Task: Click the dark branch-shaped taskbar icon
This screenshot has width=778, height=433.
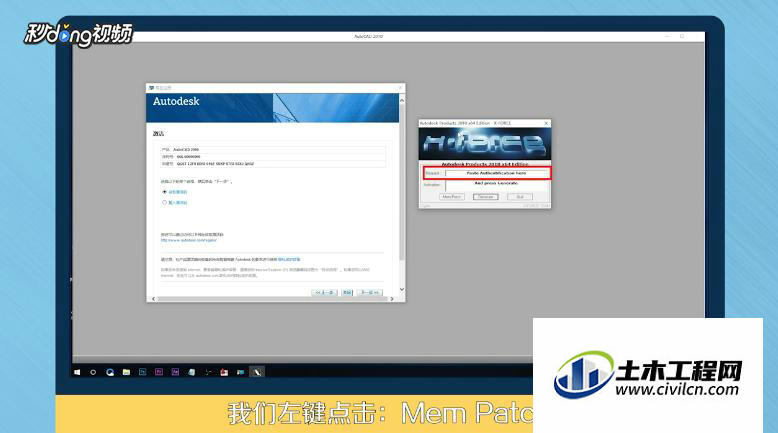Action: [x=208, y=372]
